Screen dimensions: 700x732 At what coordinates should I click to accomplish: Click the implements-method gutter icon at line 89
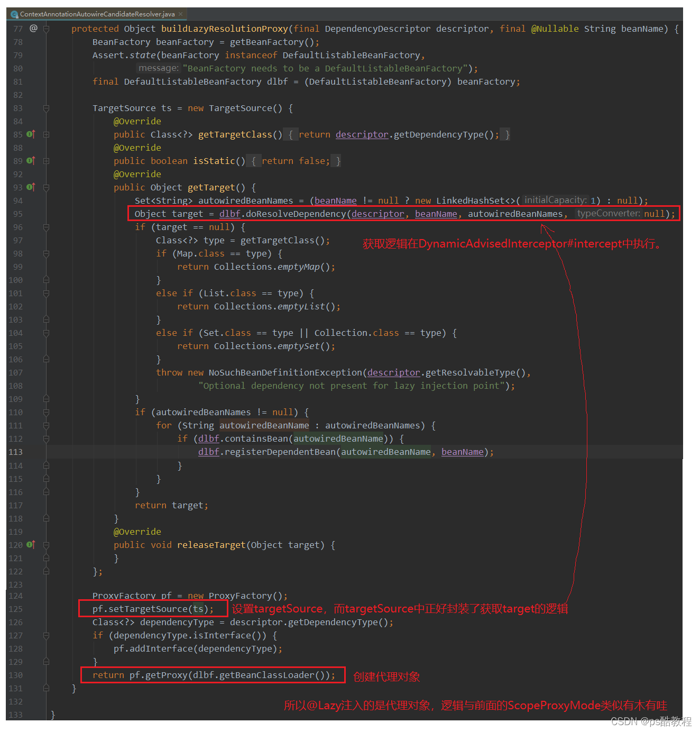click(x=31, y=161)
